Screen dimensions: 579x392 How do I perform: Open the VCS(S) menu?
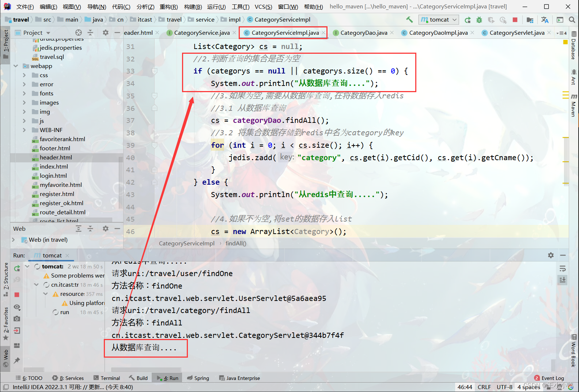coord(263,7)
